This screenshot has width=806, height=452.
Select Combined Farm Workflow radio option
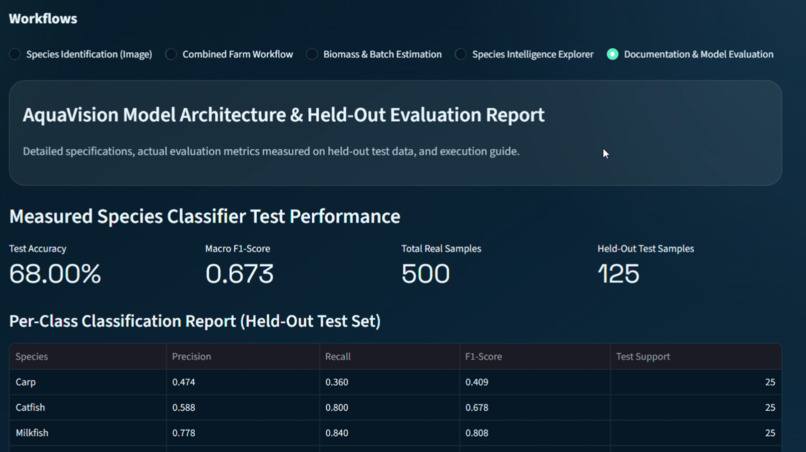(171, 54)
